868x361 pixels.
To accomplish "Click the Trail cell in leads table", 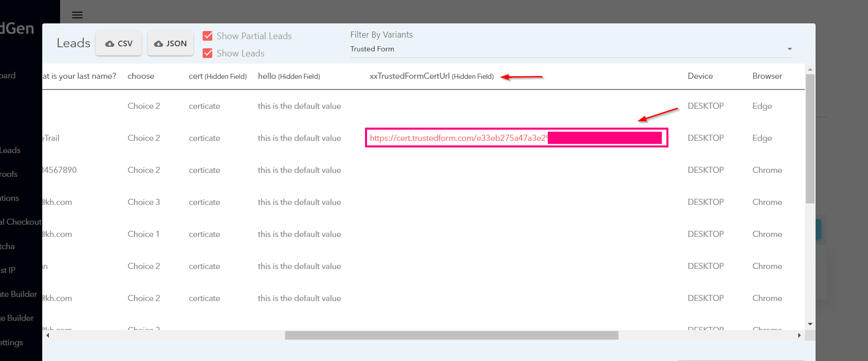I will pyautogui.click(x=51, y=138).
